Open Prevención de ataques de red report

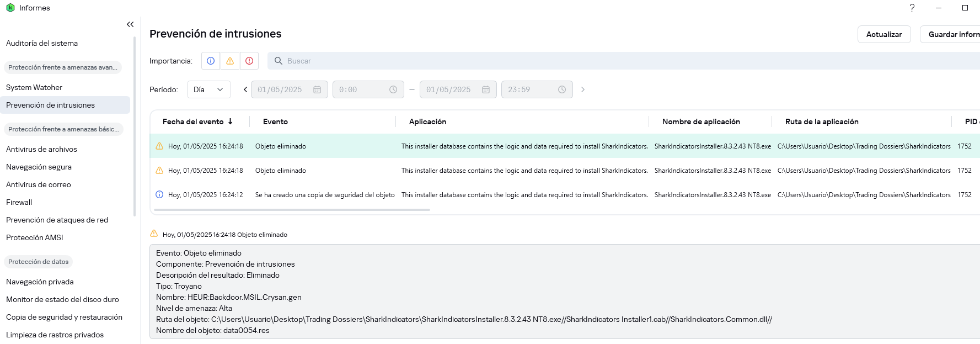(x=57, y=220)
